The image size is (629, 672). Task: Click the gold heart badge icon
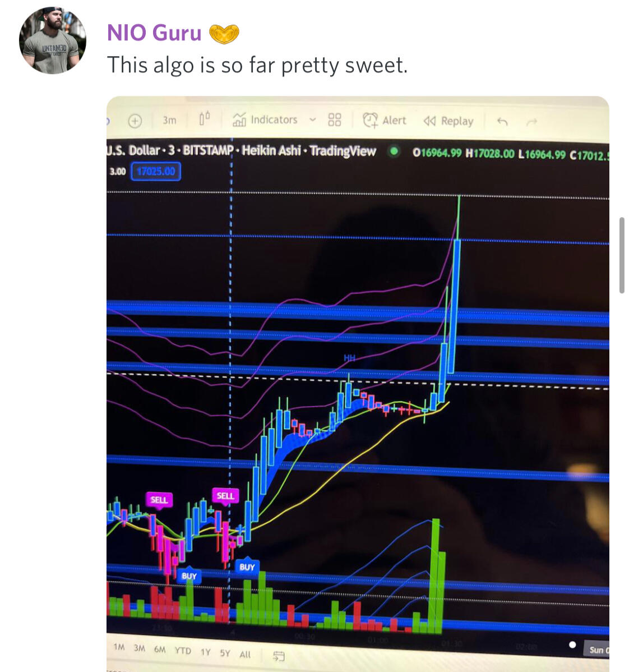click(x=224, y=34)
